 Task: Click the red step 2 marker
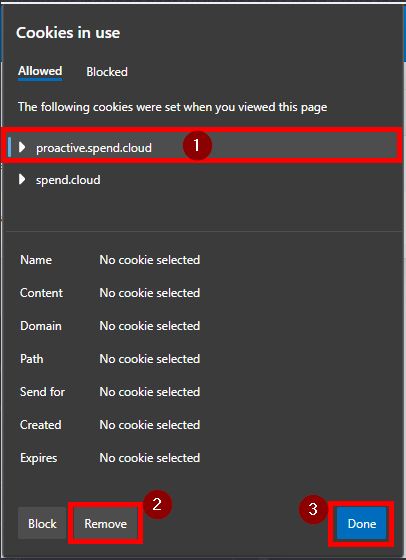[x=157, y=504]
